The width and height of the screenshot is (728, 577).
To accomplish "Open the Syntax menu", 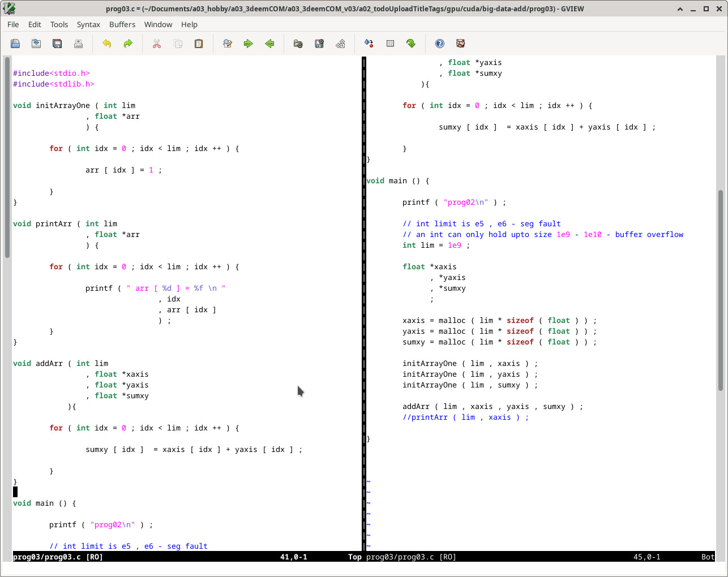I will pyautogui.click(x=88, y=24).
